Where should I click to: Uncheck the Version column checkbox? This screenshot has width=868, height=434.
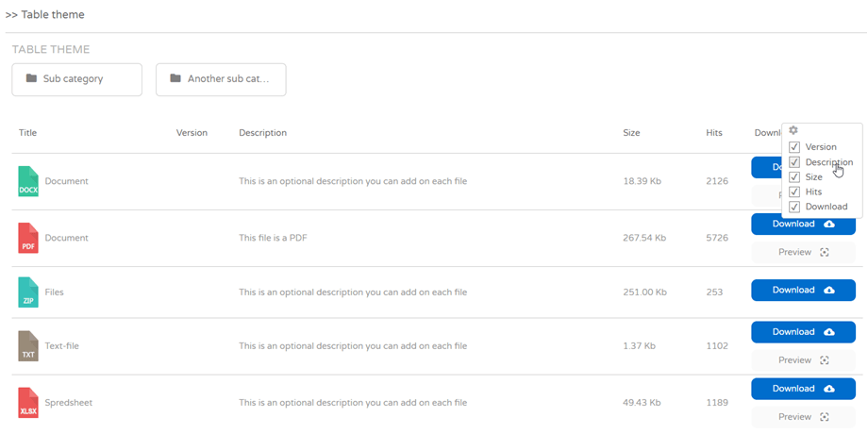[x=794, y=147]
